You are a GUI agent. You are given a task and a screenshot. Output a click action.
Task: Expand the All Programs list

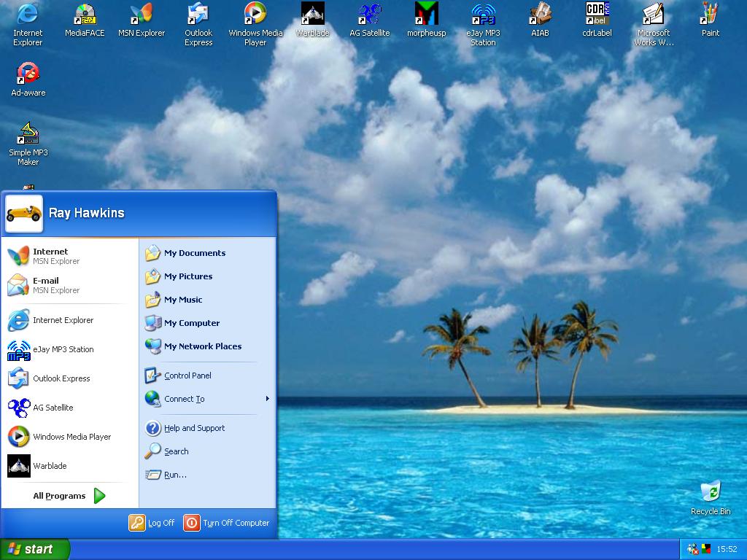click(x=69, y=496)
